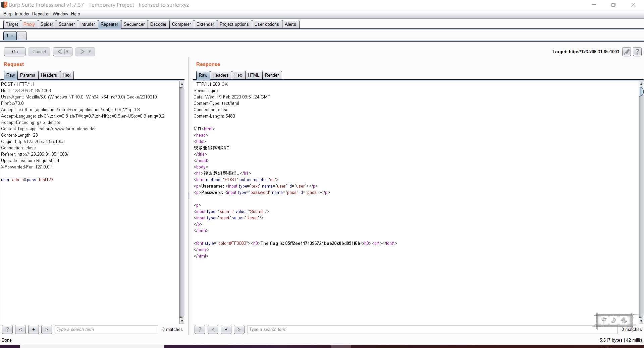Select the Response Render tab

click(x=272, y=75)
